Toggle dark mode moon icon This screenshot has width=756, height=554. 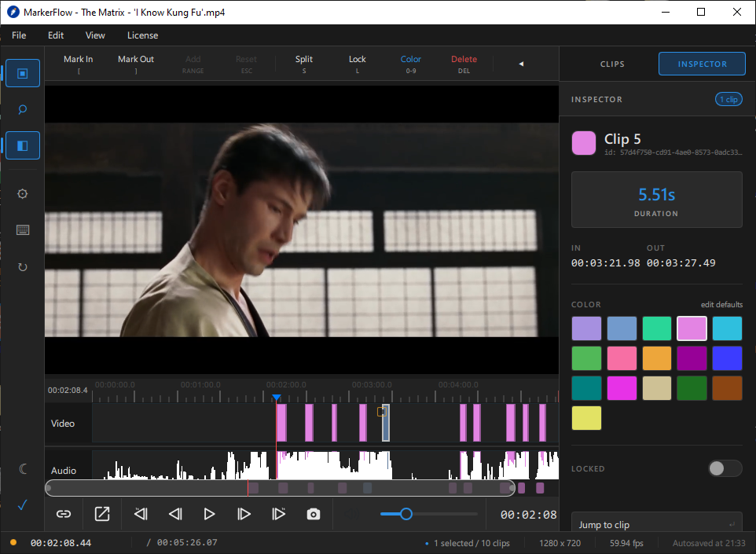23,468
